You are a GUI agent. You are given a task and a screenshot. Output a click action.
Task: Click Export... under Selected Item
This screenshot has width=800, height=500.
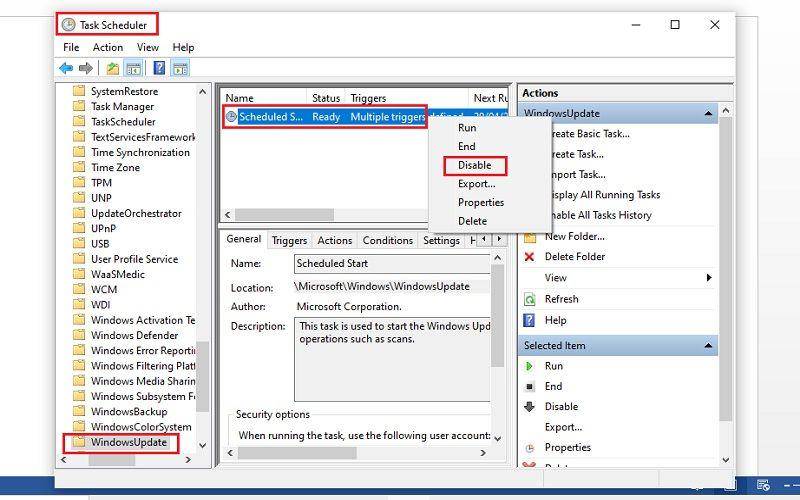(563, 428)
